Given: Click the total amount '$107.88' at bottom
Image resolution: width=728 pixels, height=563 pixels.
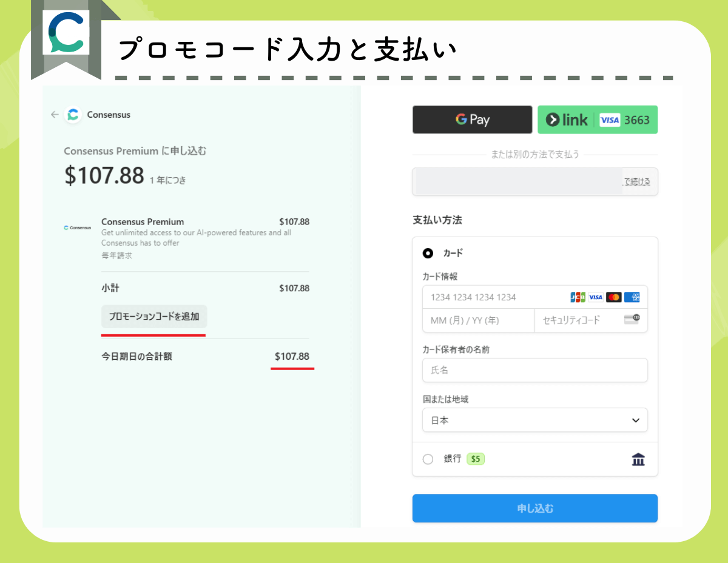Looking at the screenshot, I should (x=292, y=357).
